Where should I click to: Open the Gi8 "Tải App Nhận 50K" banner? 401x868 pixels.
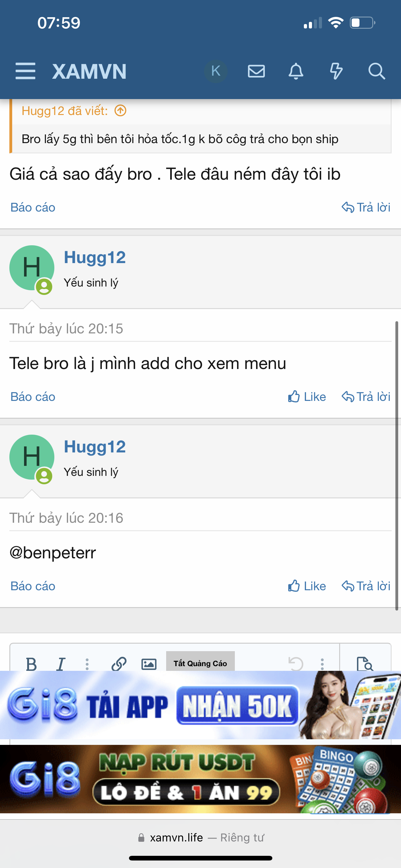(200, 705)
